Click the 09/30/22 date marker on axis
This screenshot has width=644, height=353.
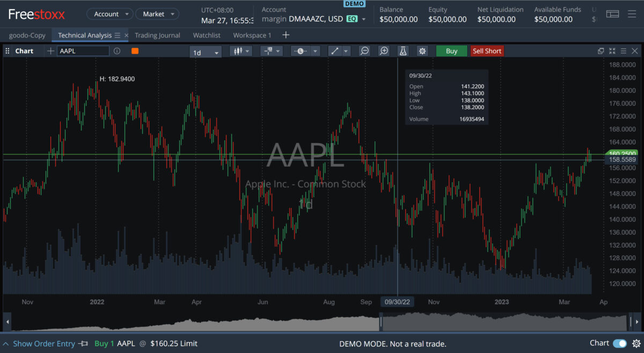pos(397,302)
